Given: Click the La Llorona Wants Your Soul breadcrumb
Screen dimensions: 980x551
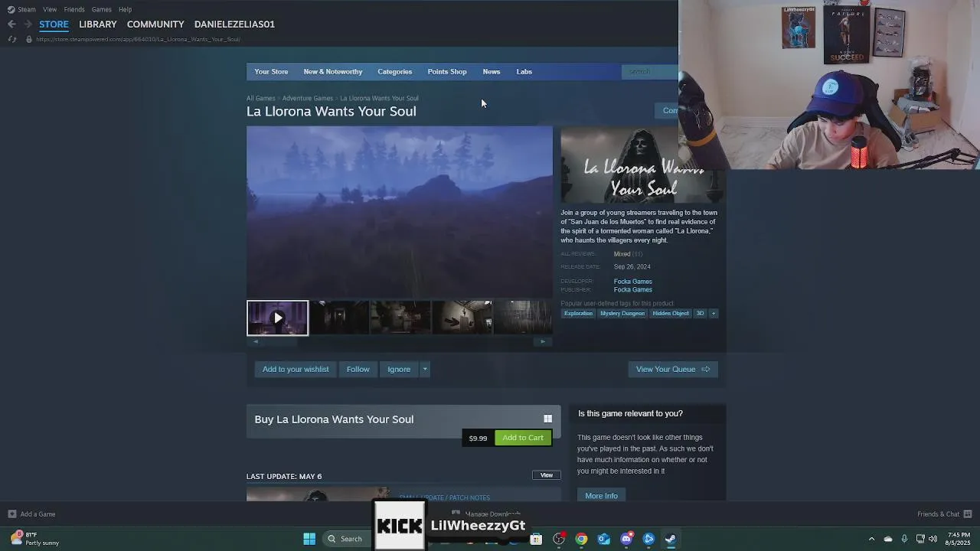Looking at the screenshot, I should [x=379, y=98].
